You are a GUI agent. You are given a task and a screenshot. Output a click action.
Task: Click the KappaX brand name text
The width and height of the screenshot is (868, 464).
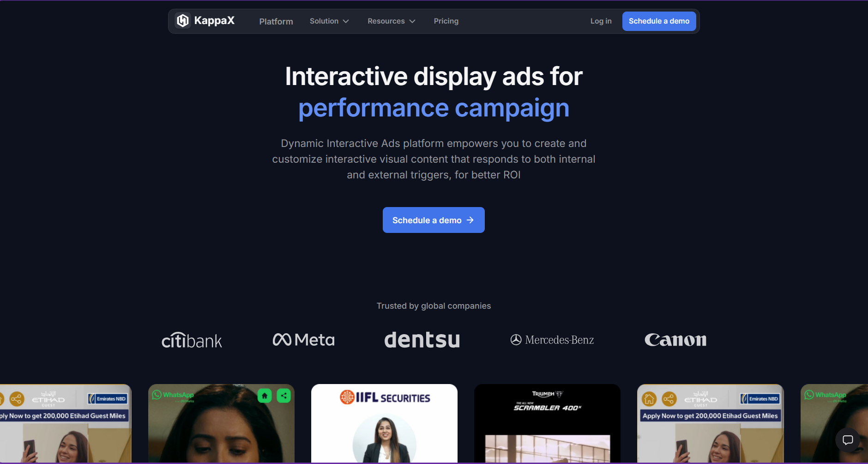pos(214,20)
